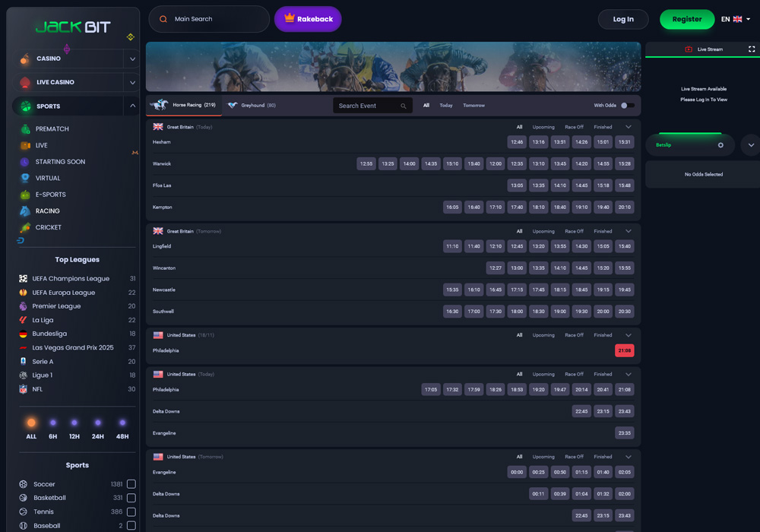Enable the With Odds toggle
This screenshot has width=760, height=532.
click(627, 106)
